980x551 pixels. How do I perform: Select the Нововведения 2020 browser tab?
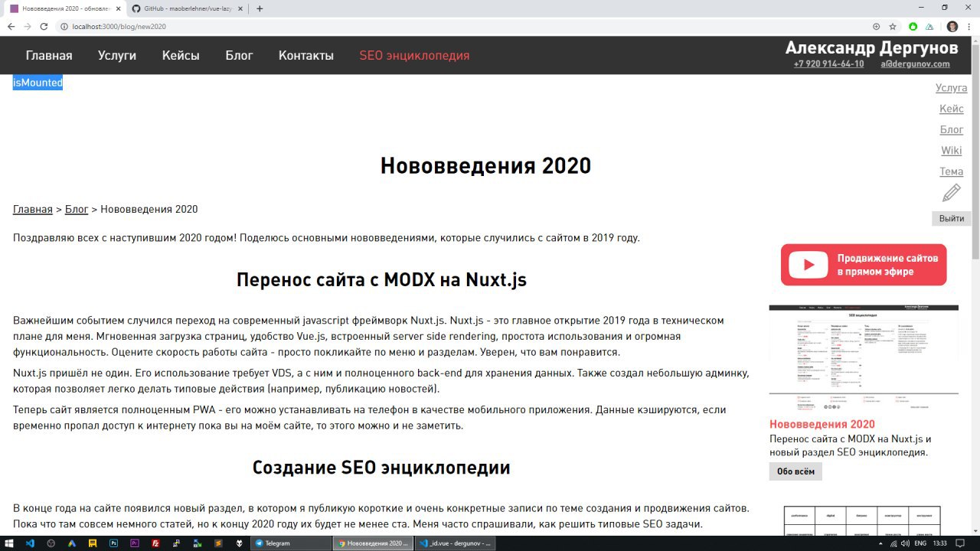click(x=64, y=8)
